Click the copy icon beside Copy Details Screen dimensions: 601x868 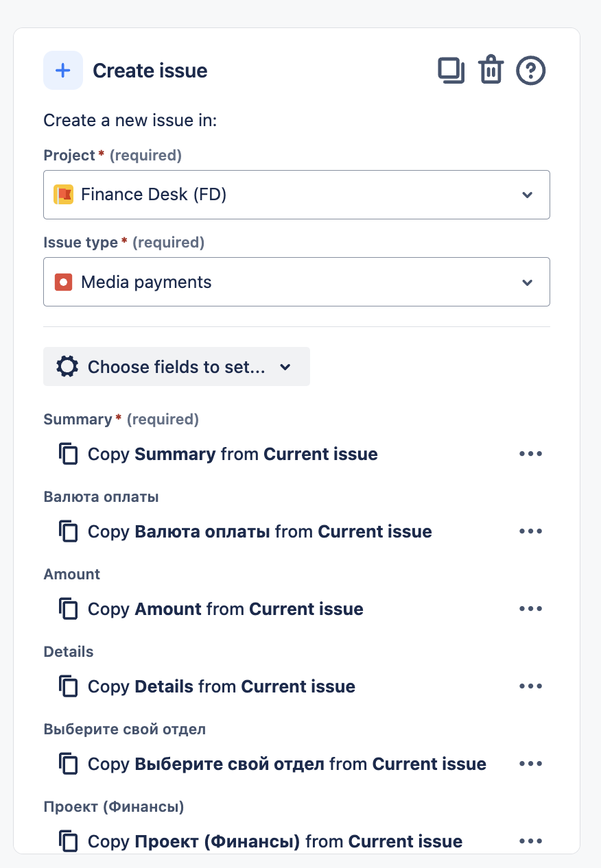point(69,687)
